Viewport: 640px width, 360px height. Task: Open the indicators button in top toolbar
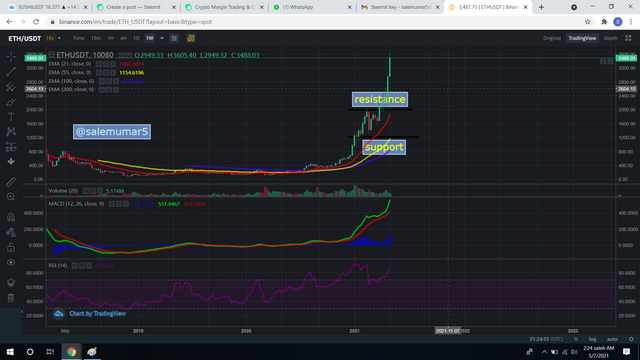(174, 38)
